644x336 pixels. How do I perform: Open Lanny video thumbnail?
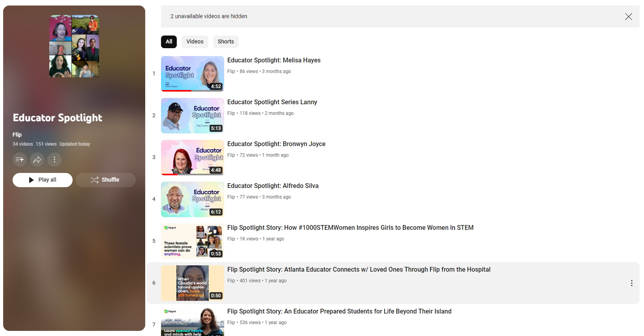coord(193,116)
